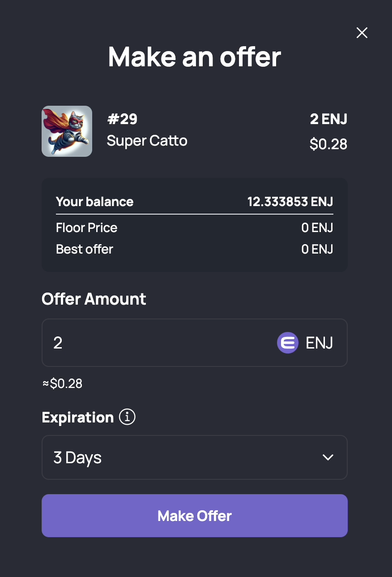Image resolution: width=392 pixels, height=577 pixels.
Task: Click the Make Offer button
Action: tap(195, 516)
